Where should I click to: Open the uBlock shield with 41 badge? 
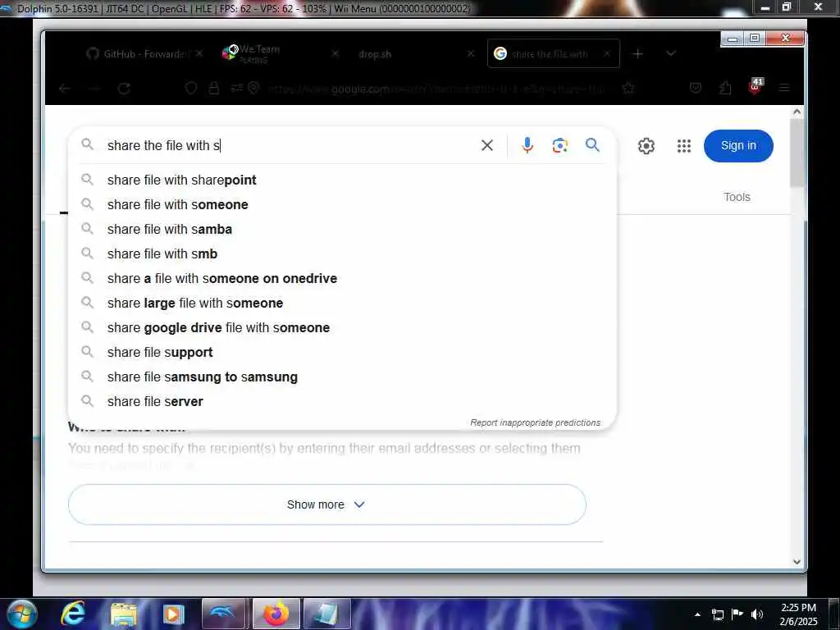[x=756, y=86]
